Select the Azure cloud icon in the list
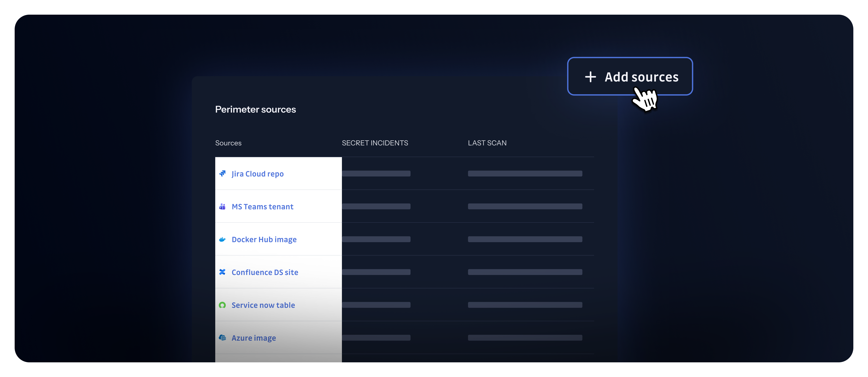 [x=222, y=338]
